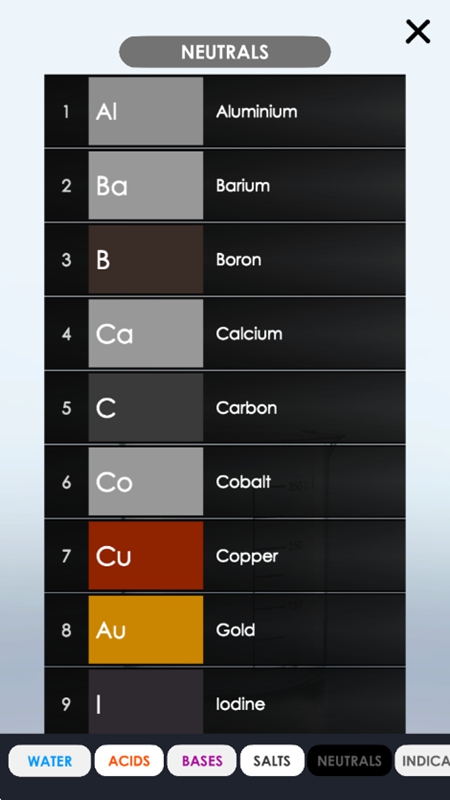Open the INDICATORS tab

[x=422, y=761]
